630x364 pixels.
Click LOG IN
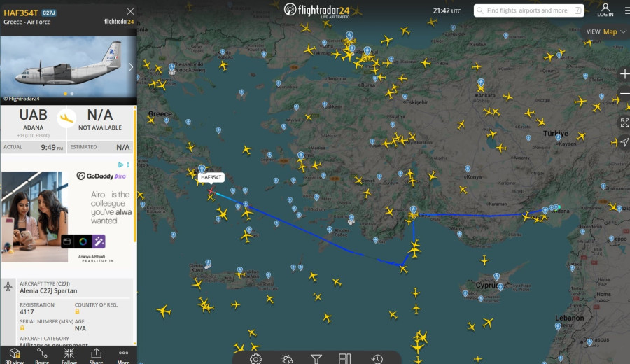click(x=605, y=10)
